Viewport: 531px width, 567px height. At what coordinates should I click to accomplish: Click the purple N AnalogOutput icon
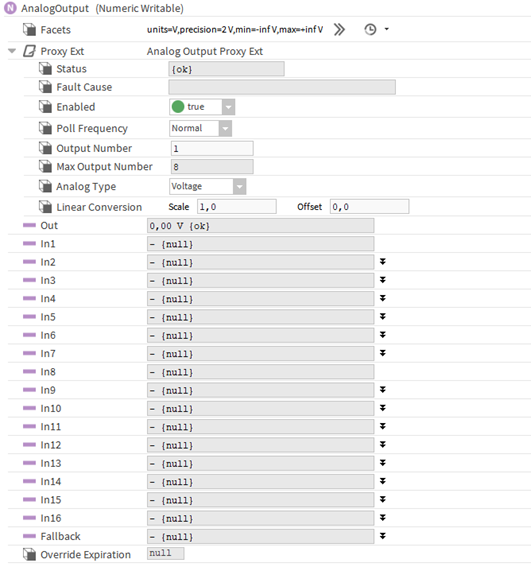10,8
